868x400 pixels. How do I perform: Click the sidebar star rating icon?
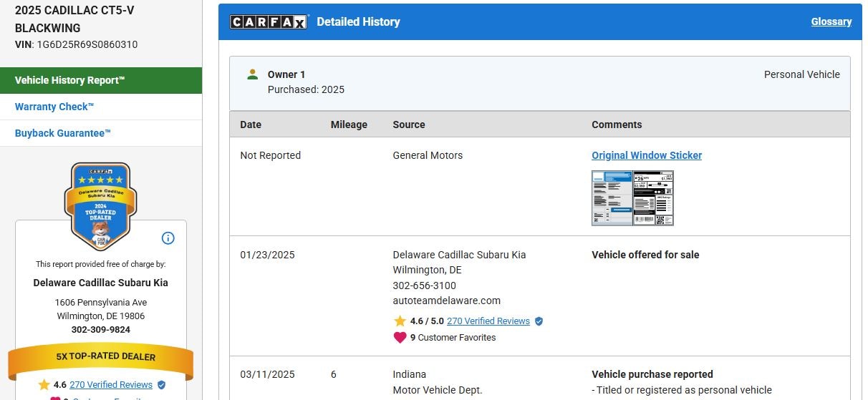point(44,385)
